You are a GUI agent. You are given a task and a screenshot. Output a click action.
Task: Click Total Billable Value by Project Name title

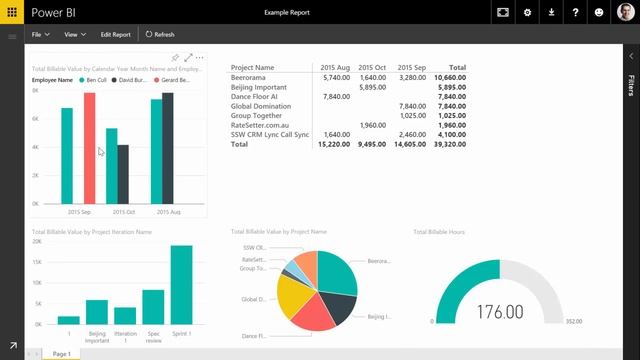point(279,231)
